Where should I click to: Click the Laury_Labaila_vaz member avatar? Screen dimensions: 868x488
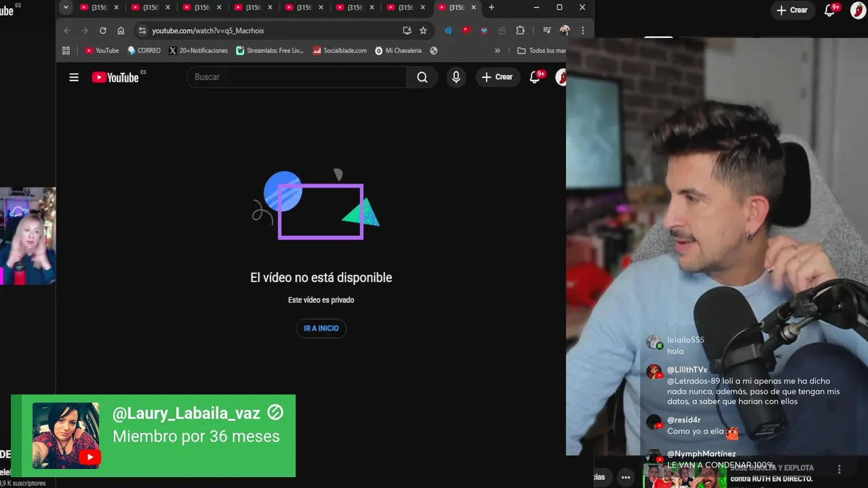(66, 436)
